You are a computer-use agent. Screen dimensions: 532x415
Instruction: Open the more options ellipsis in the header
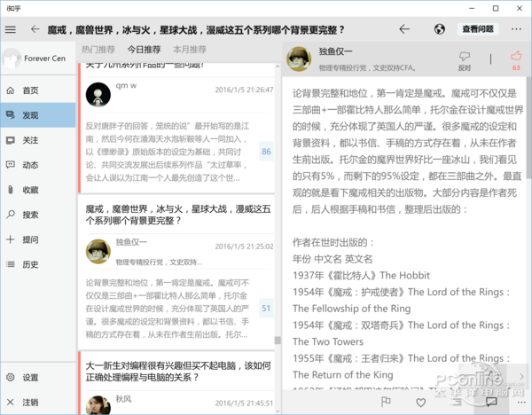tap(516, 29)
